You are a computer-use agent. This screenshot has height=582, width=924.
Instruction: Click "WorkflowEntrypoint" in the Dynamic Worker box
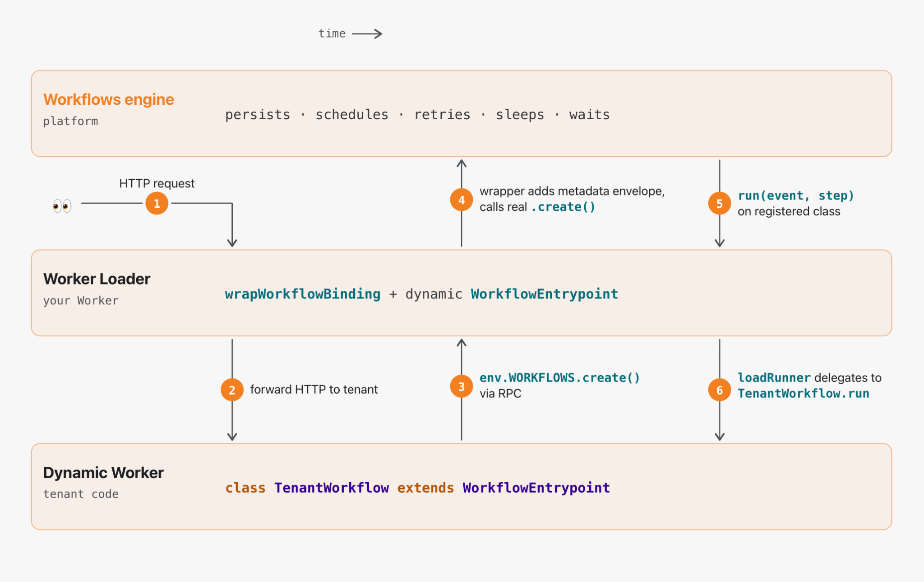coord(536,488)
